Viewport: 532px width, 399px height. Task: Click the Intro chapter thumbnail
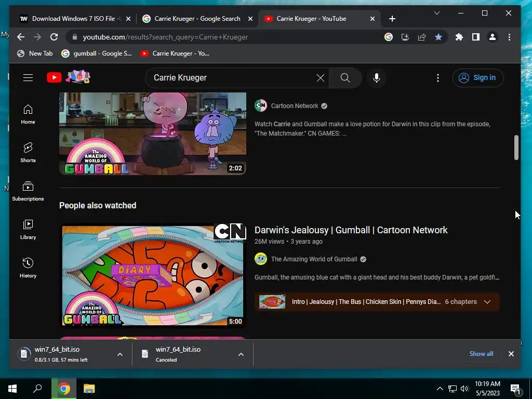coord(272,302)
